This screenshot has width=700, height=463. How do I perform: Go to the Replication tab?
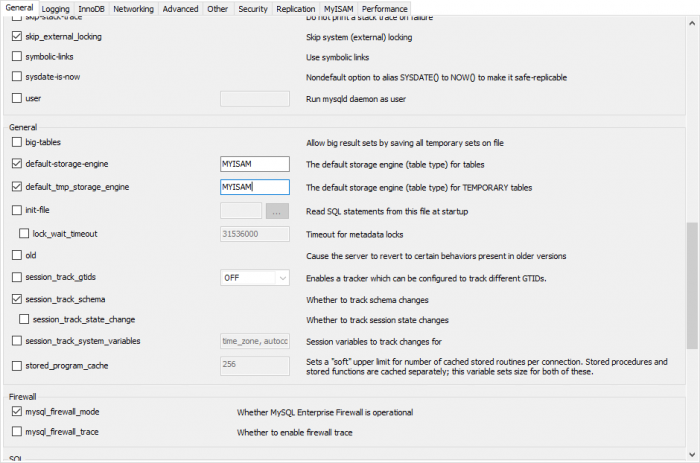295,9
